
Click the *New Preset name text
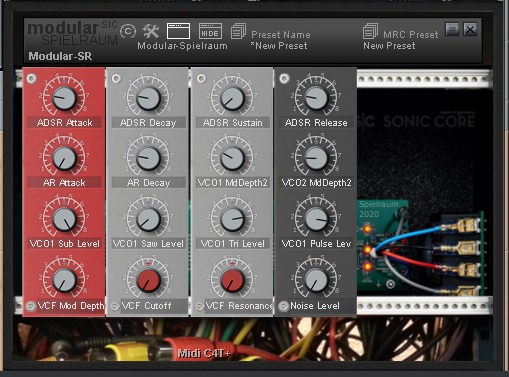[279, 46]
